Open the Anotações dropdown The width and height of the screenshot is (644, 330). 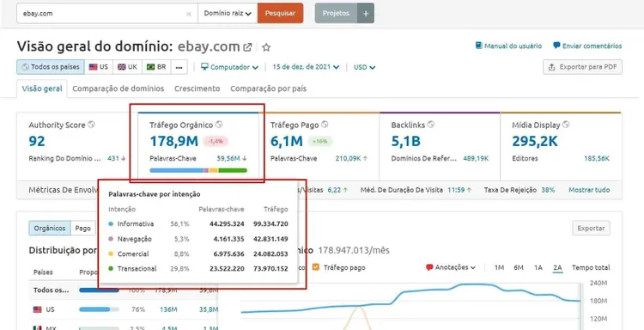coord(451,267)
